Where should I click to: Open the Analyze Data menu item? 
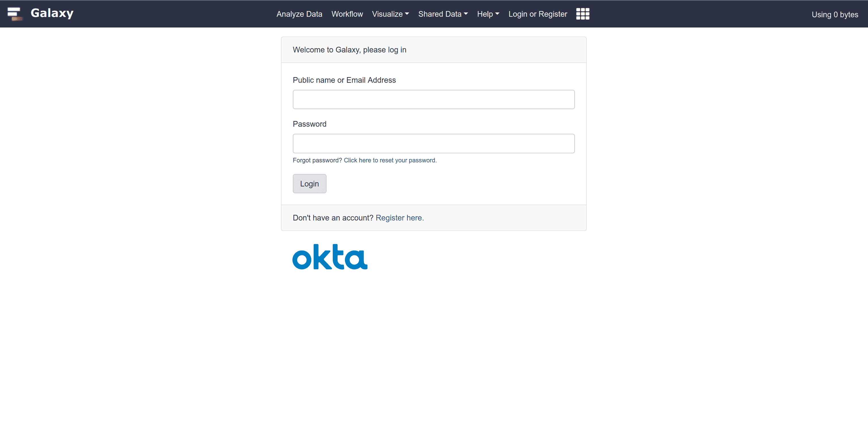[x=299, y=14]
